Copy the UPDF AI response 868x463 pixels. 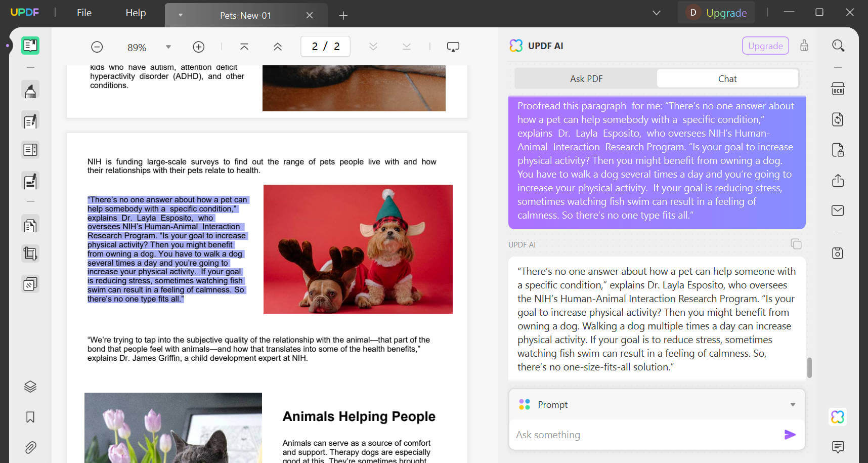click(x=796, y=244)
